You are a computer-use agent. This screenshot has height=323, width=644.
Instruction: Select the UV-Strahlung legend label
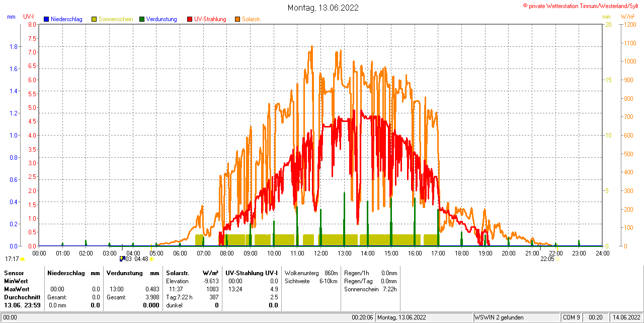point(210,19)
